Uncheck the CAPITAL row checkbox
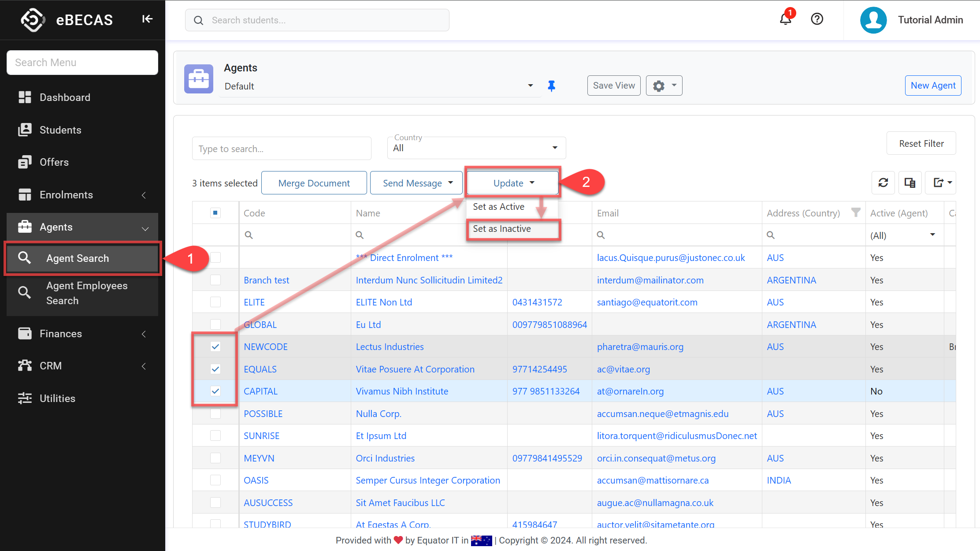 (x=215, y=391)
